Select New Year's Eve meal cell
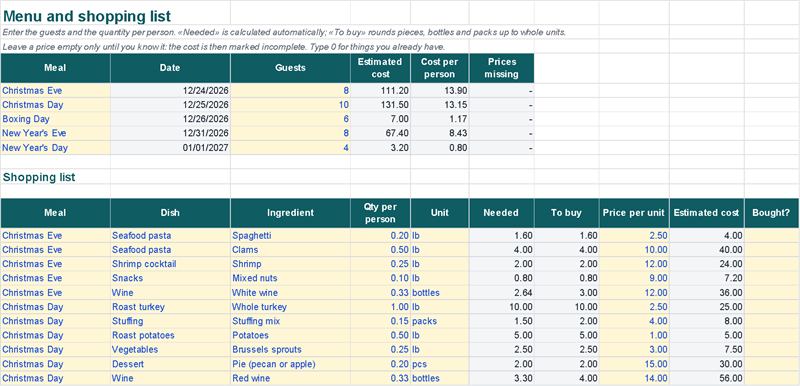The width and height of the screenshot is (800, 386). (x=55, y=133)
